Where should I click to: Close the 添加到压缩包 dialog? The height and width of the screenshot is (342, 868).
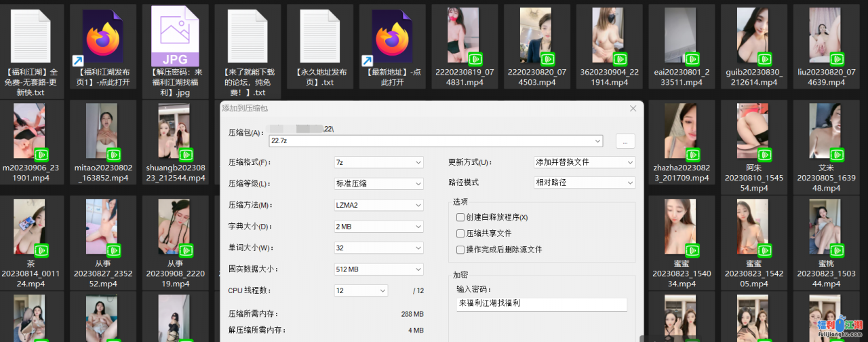[633, 109]
